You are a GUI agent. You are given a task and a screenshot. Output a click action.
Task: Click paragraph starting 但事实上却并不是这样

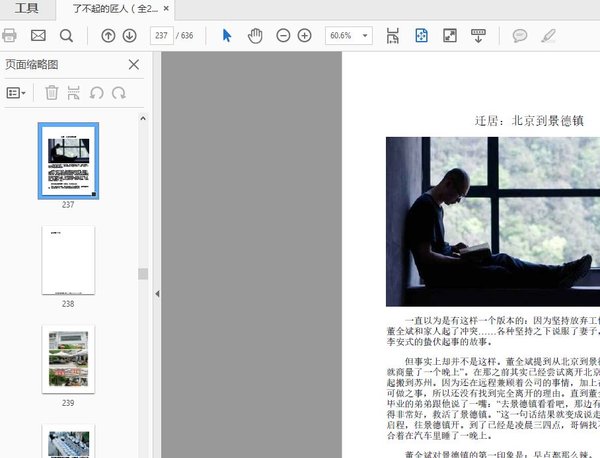click(493, 399)
